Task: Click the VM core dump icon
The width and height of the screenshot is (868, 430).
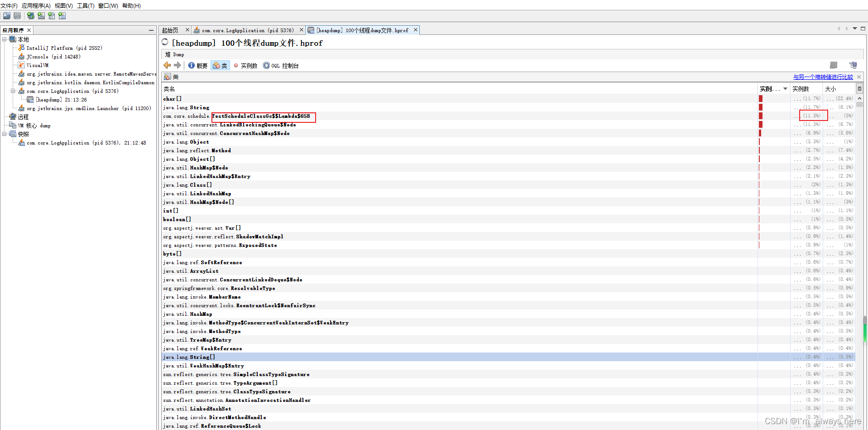Action: [x=13, y=125]
